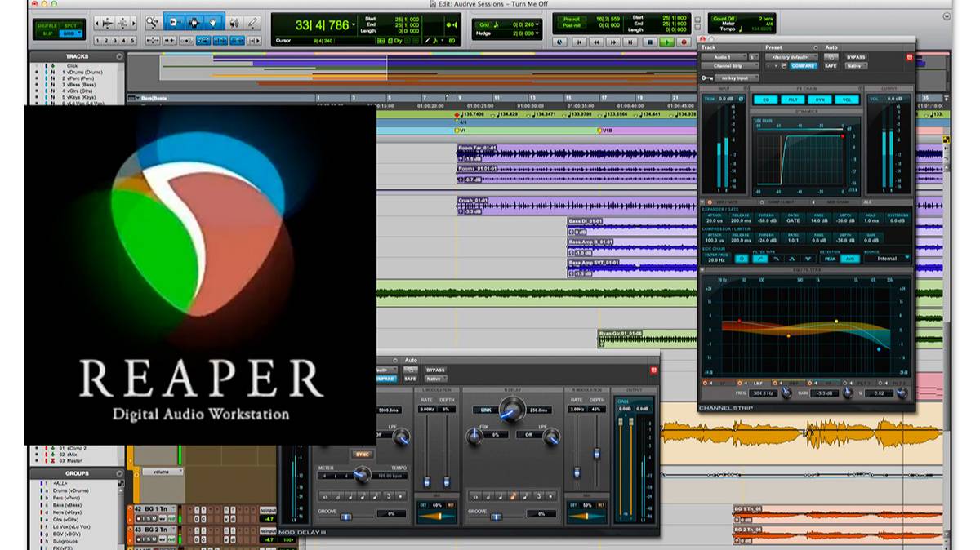Screen dimensions: 980x550
Task: Click the R Delay Groove slider handle
Action: (497, 517)
